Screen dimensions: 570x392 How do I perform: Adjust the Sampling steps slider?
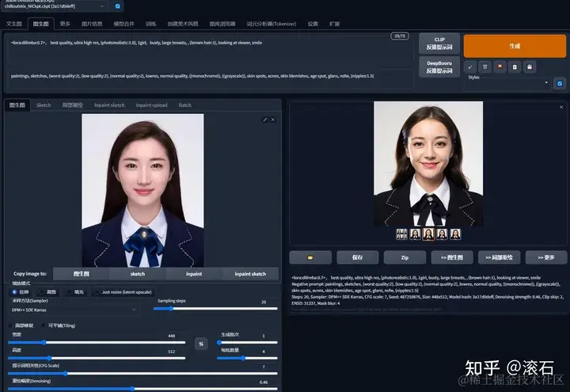215,309
